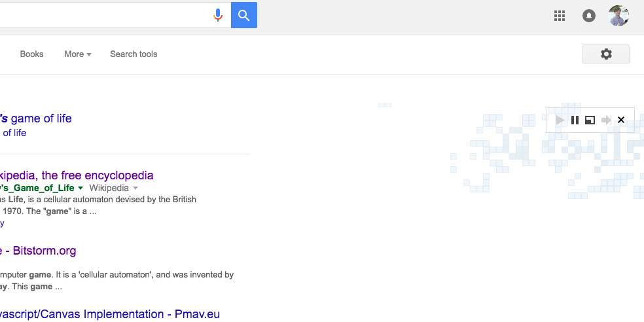The height and width of the screenshot is (322, 644).
Task: Pause the Game of Life animation
Action: coord(575,120)
